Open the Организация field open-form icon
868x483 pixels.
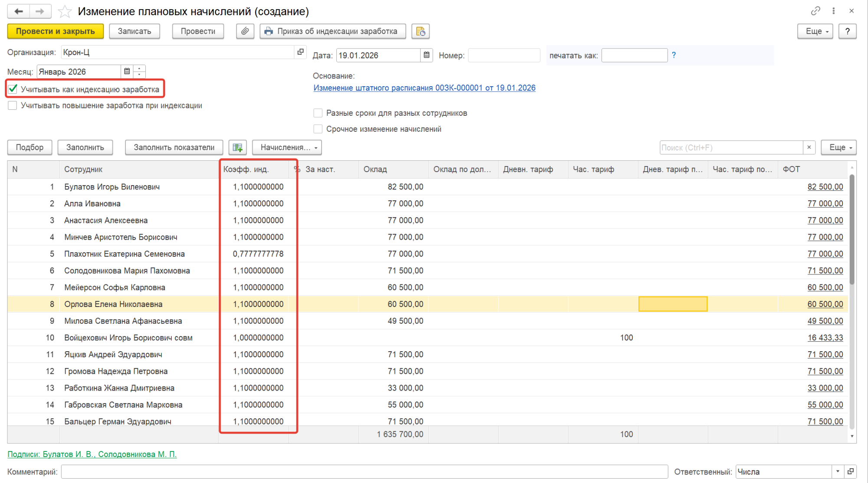pyautogui.click(x=300, y=52)
